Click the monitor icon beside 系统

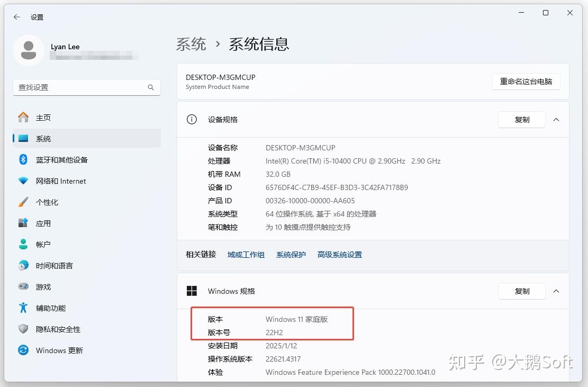[23, 138]
